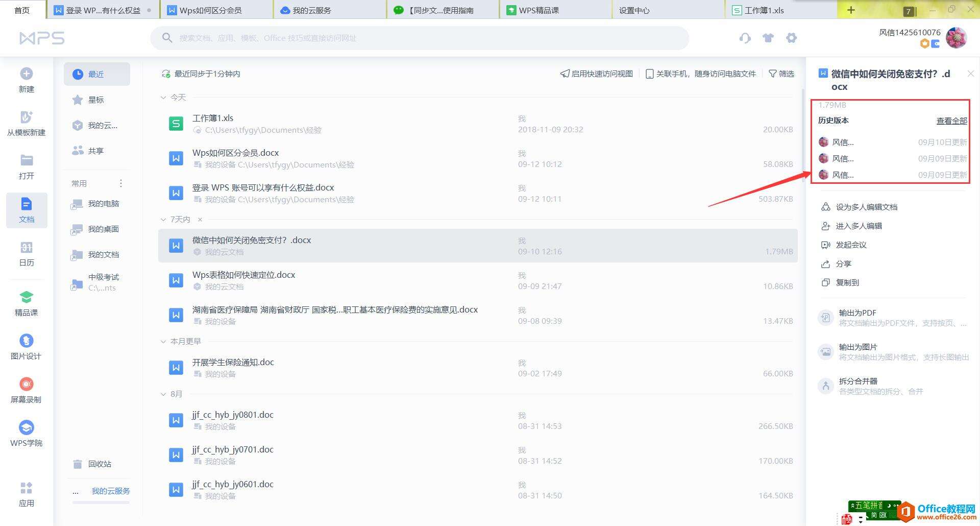Collapse the 本月更早 group

click(163, 342)
